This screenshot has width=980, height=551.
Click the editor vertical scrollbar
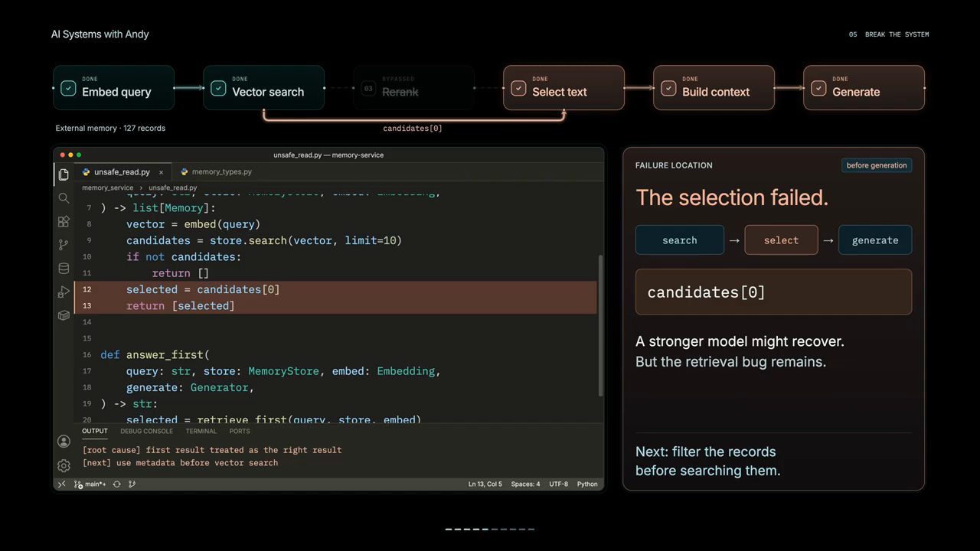pos(600,325)
